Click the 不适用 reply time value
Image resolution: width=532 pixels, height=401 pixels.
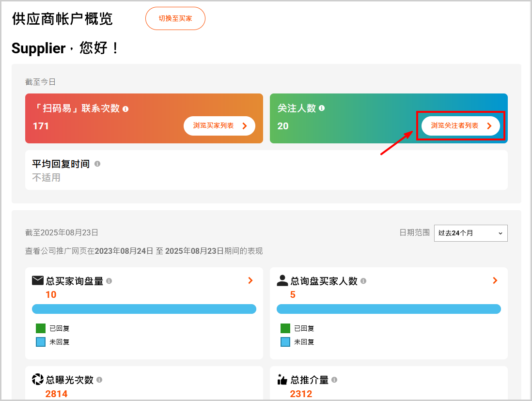point(47,178)
